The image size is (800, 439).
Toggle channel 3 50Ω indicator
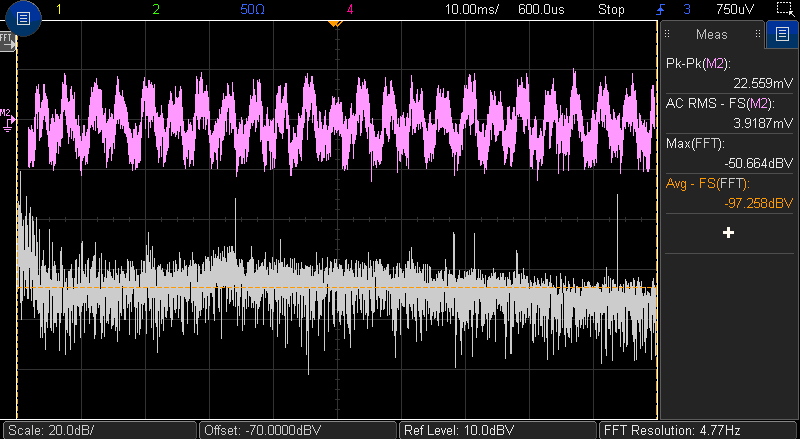[x=252, y=9]
